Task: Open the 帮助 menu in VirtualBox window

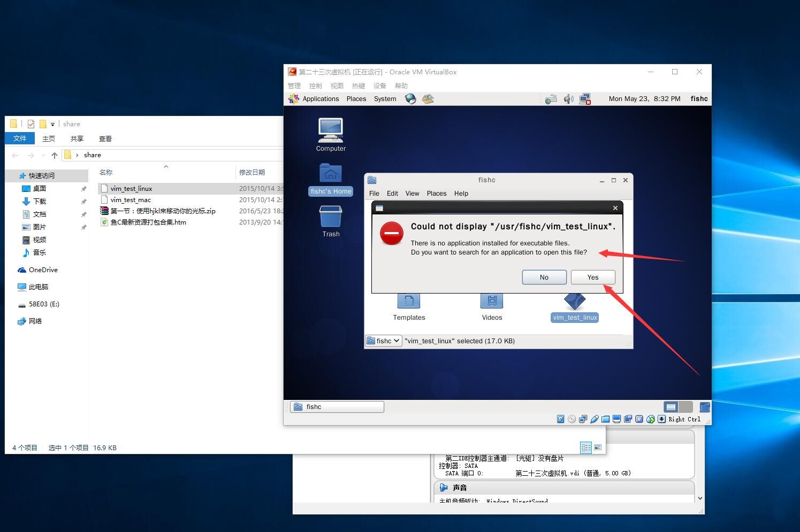Action: [401, 86]
